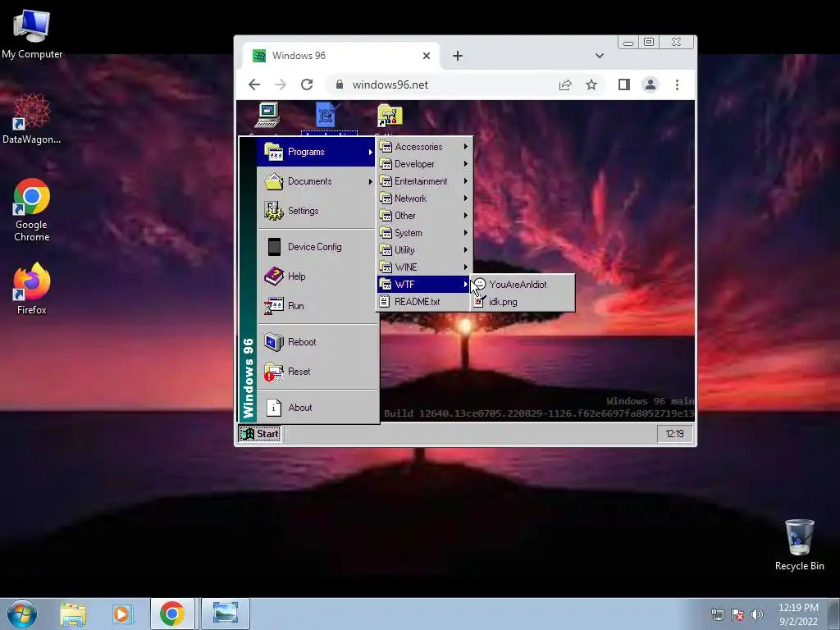Open idk.png from the WTF submenu
The height and width of the screenshot is (630, 840).
coord(523,302)
